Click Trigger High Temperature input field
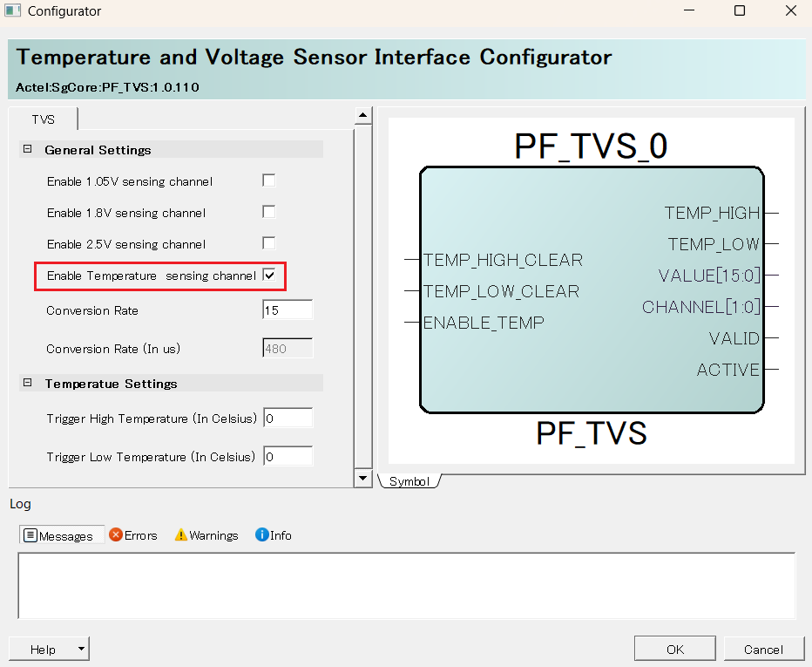 [x=287, y=419]
